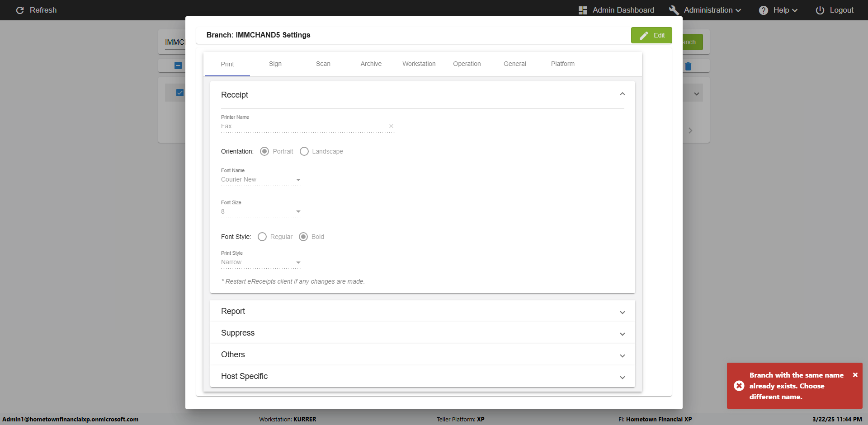Viewport: 868px width, 425px height.
Task: Collapse the Receipt section
Action: tap(623, 94)
